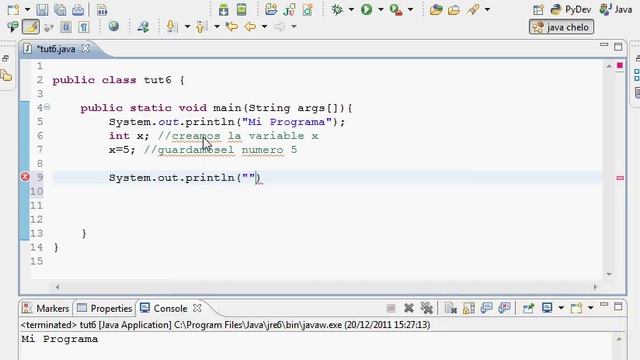Click the New Java Package icon
This screenshot has height=360, width=640.
(x=271, y=9)
